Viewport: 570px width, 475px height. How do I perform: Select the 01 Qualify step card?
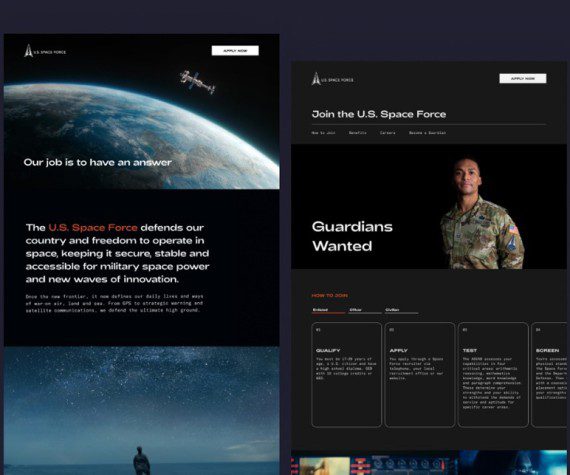(346, 375)
